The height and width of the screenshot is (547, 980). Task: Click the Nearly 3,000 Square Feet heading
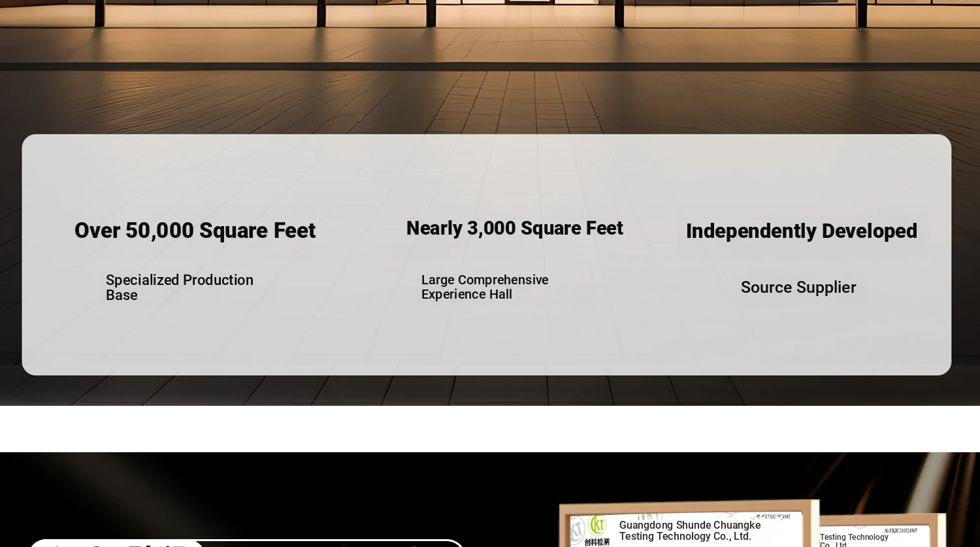[514, 228]
